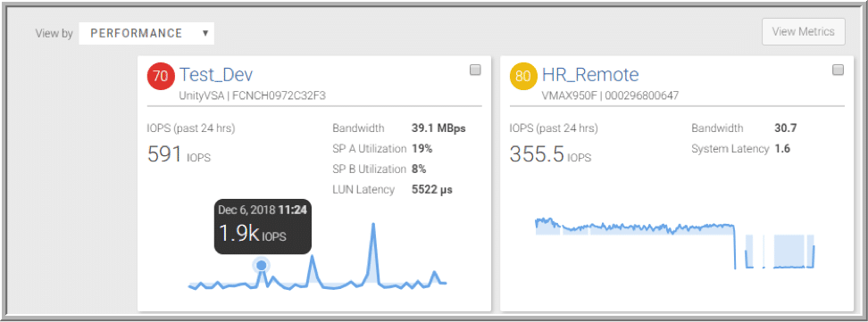The image size is (868, 322).
Task: Click the LUN Latency 5522 µs value
Action: tap(432, 190)
